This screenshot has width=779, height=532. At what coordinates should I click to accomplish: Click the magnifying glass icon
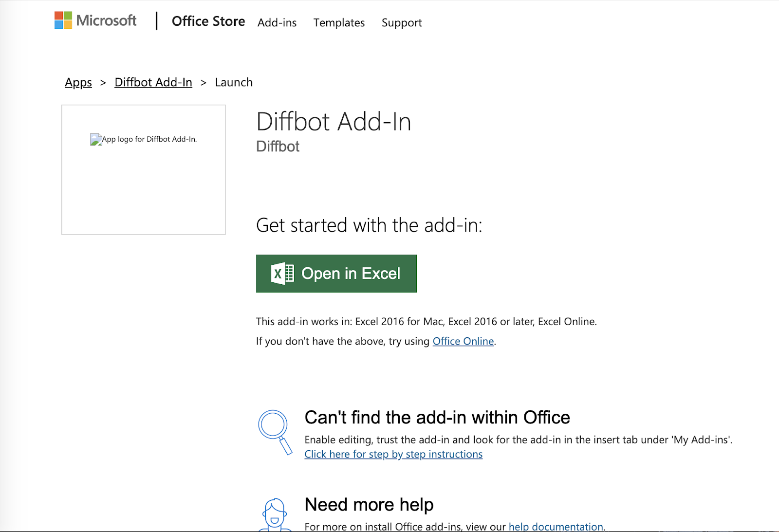tap(275, 432)
